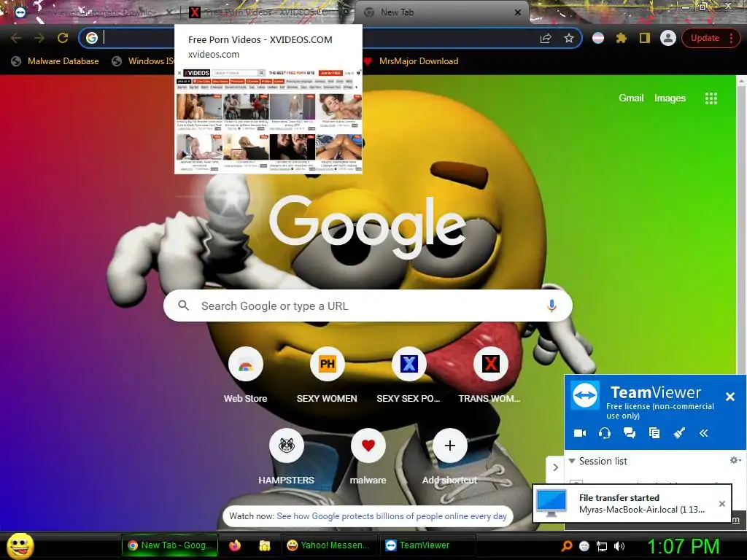Open the volume speaker icon in tray
747x560 pixels.
click(619, 546)
